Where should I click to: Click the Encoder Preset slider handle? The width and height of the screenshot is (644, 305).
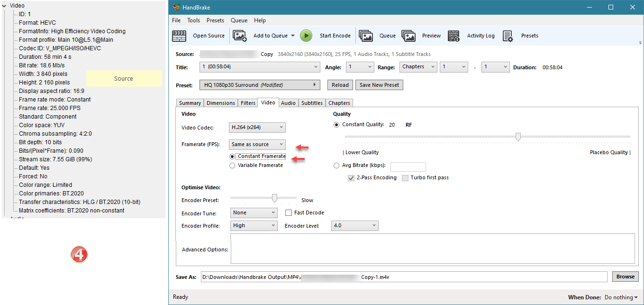[x=274, y=198]
